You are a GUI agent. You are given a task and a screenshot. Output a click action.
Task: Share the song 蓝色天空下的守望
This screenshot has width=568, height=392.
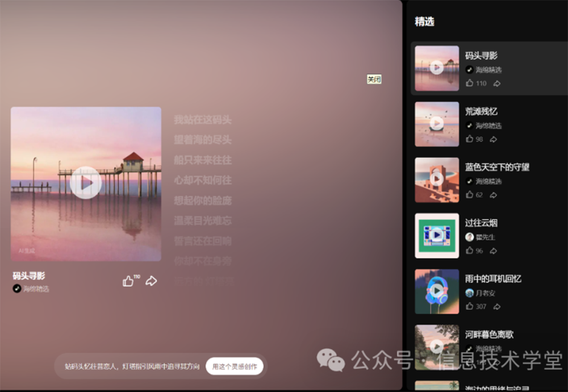tap(493, 195)
